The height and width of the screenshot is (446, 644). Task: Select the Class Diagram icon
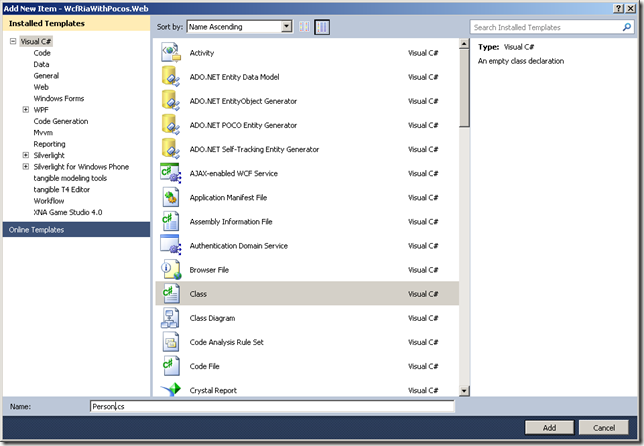click(x=170, y=318)
